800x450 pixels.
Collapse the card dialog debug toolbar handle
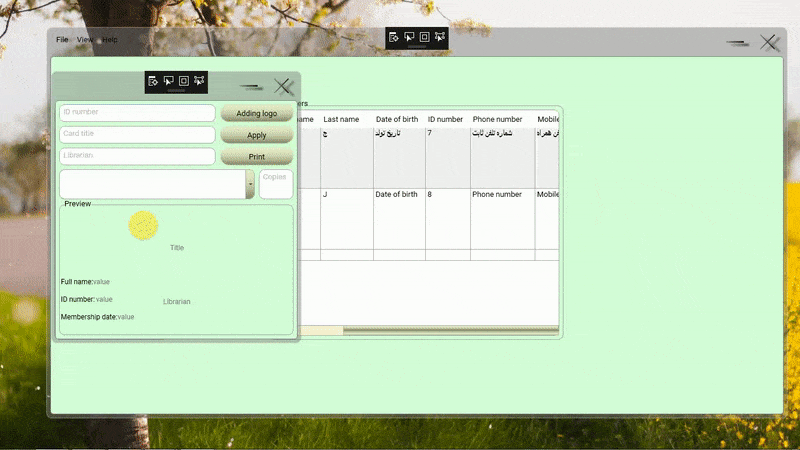coord(176,90)
